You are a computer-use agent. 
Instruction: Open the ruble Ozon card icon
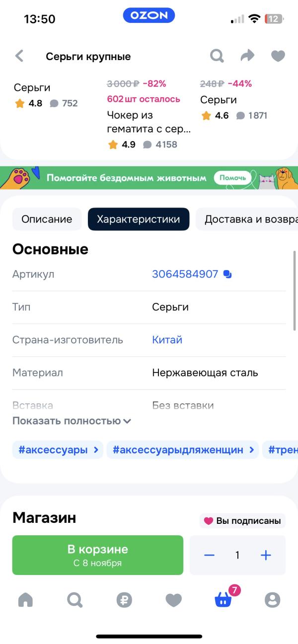[124, 600]
